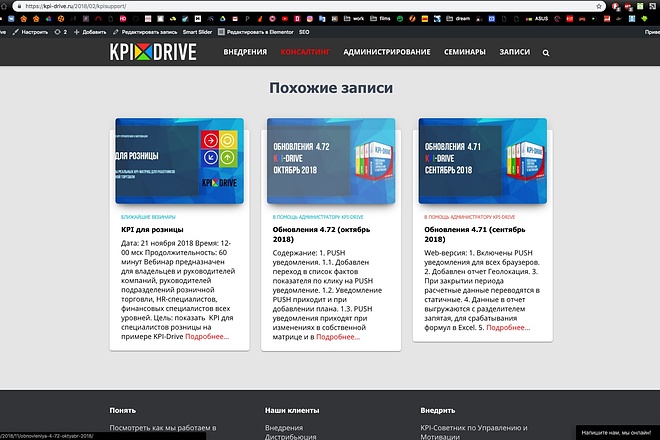Image resolution: width=660 pixels, height=440 pixels.
Task: Open the 'Обновления 4.72 (октябрь 2018)' title
Action: pyautogui.click(x=321, y=234)
